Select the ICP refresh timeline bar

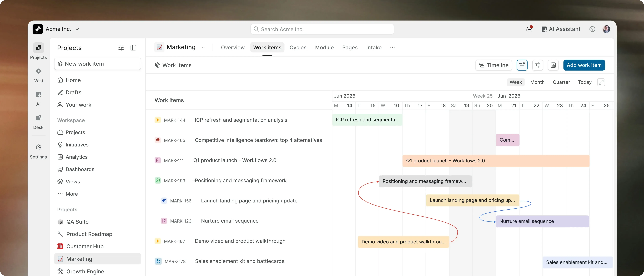click(367, 120)
